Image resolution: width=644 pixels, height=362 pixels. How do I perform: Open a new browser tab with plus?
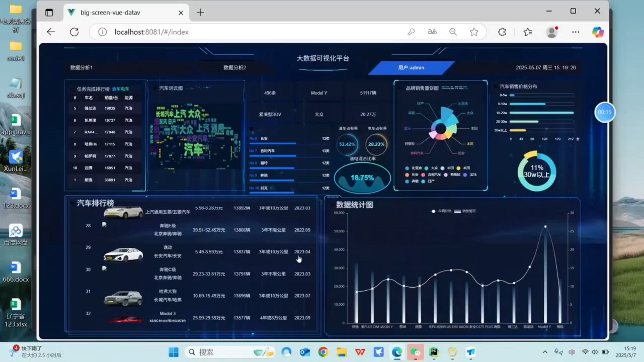(200, 13)
